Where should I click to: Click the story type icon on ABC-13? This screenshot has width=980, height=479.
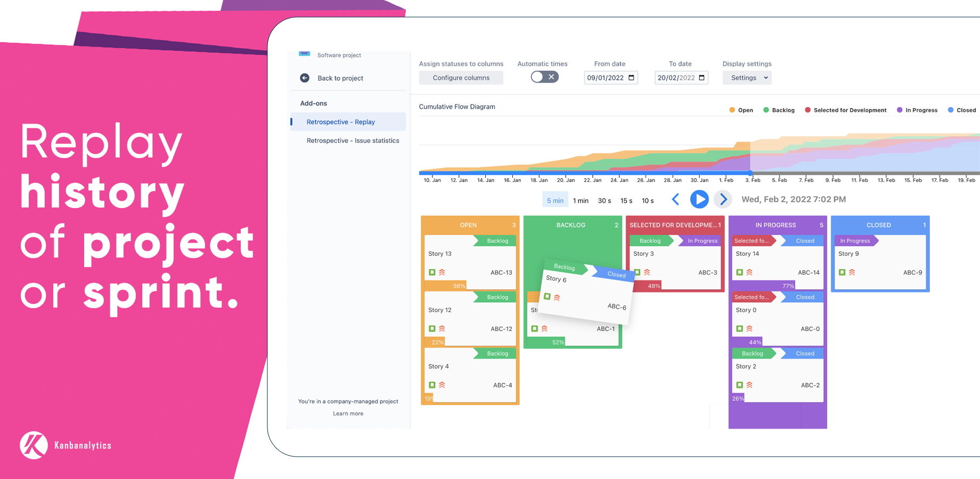pos(432,272)
